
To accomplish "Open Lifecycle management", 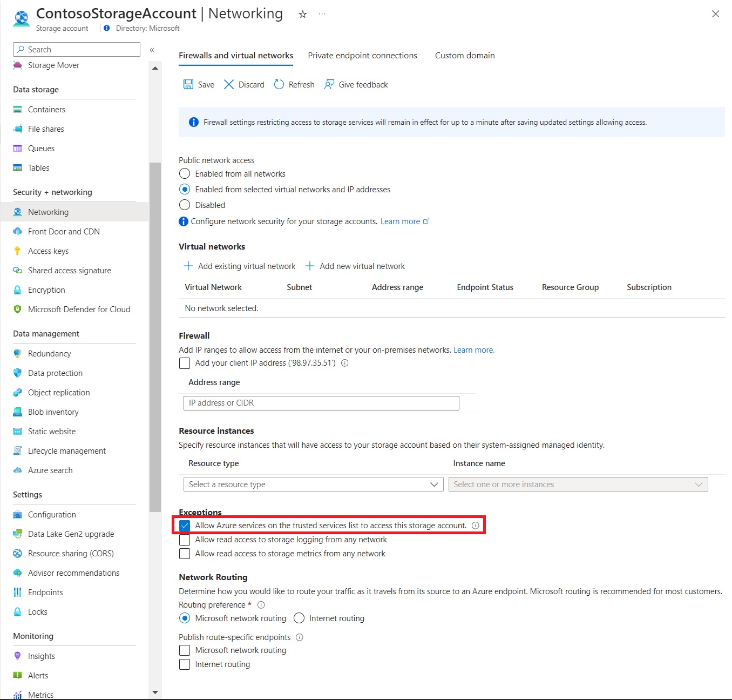I will pyautogui.click(x=66, y=450).
